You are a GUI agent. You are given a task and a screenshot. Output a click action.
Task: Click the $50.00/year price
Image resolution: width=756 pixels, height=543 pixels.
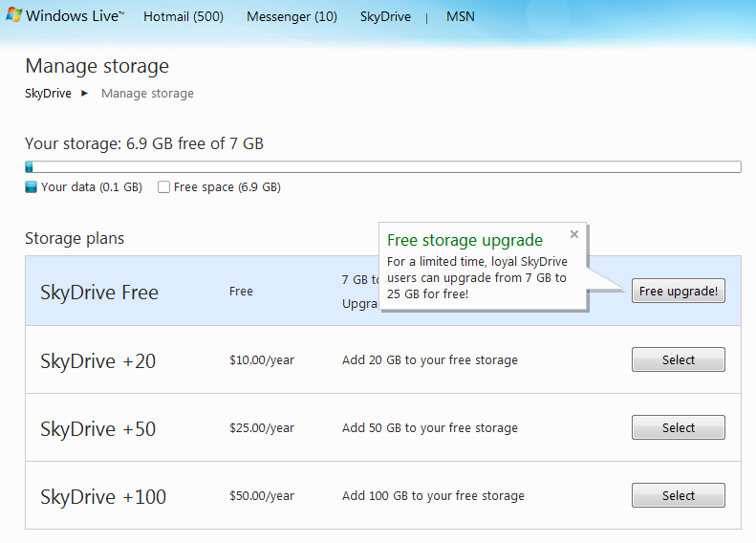pos(262,496)
